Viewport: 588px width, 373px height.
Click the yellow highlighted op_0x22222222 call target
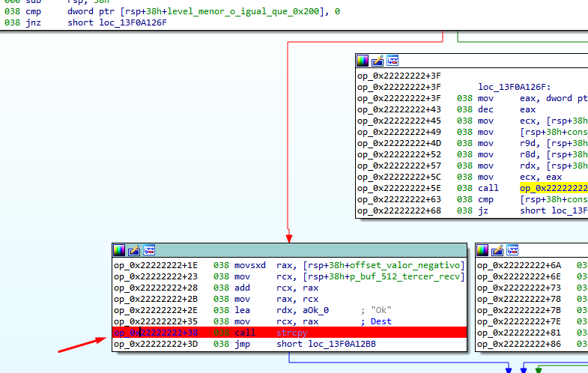click(553, 189)
